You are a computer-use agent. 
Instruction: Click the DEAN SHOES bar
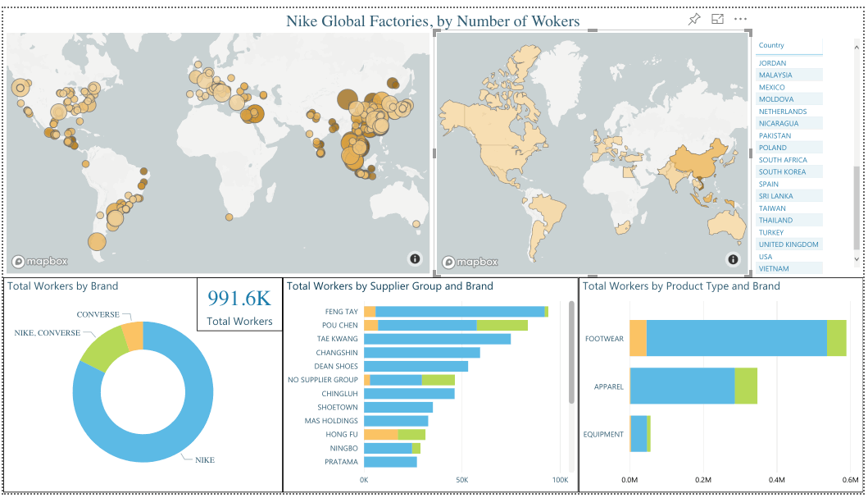416,367
